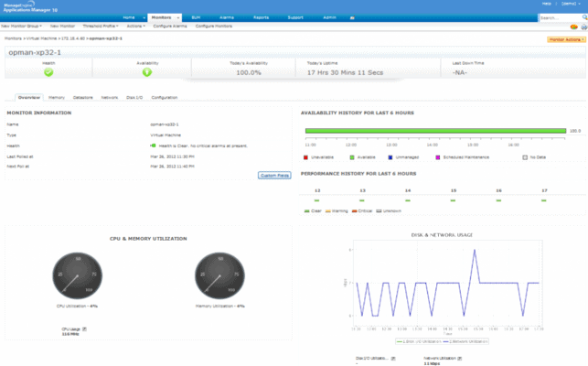
Task: Click the New Monitor link
Action: click(x=62, y=27)
